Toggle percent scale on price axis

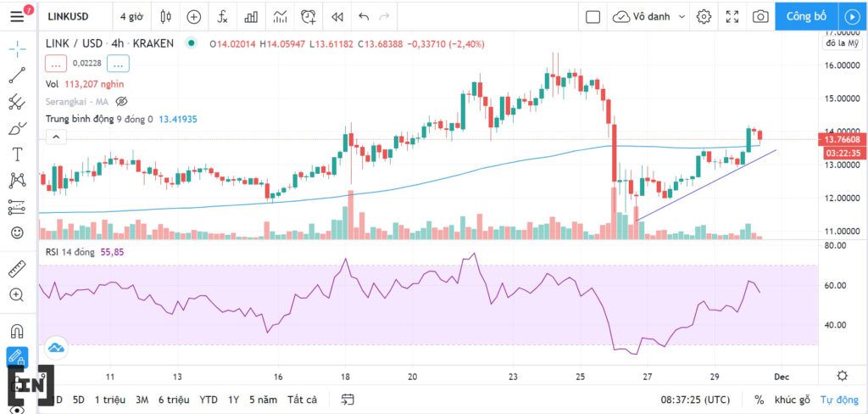pyautogui.click(x=759, y=400)
